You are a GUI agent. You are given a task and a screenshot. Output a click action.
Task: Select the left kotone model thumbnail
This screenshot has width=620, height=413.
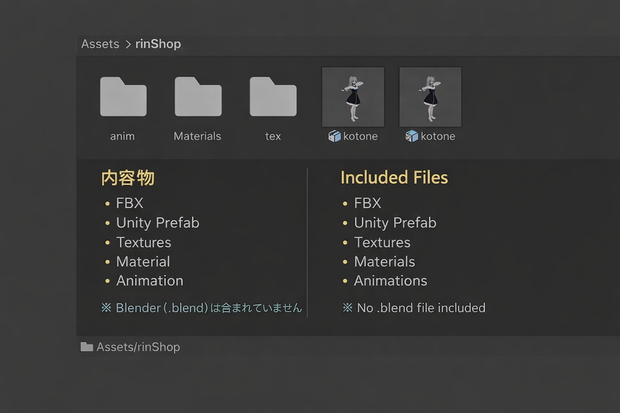353,97
